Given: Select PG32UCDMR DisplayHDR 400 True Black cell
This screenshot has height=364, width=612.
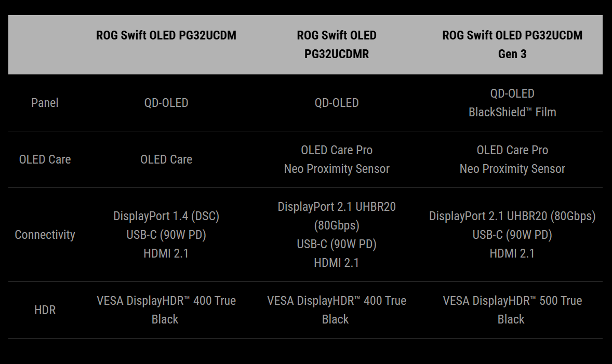Looking at the screenshot, I should 337,310.
